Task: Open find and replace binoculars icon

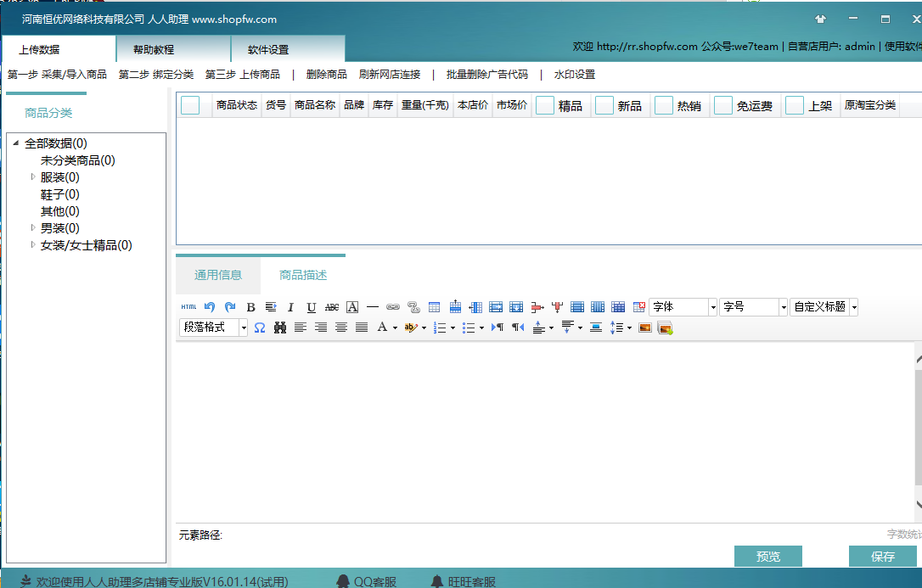Action: click(280, 328)
